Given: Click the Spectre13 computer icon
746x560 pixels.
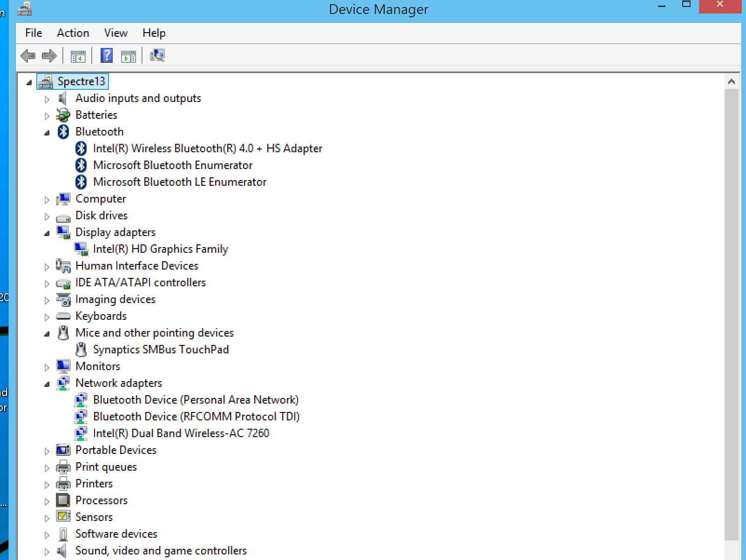Looking at the screenshot, I should point(46,81).
